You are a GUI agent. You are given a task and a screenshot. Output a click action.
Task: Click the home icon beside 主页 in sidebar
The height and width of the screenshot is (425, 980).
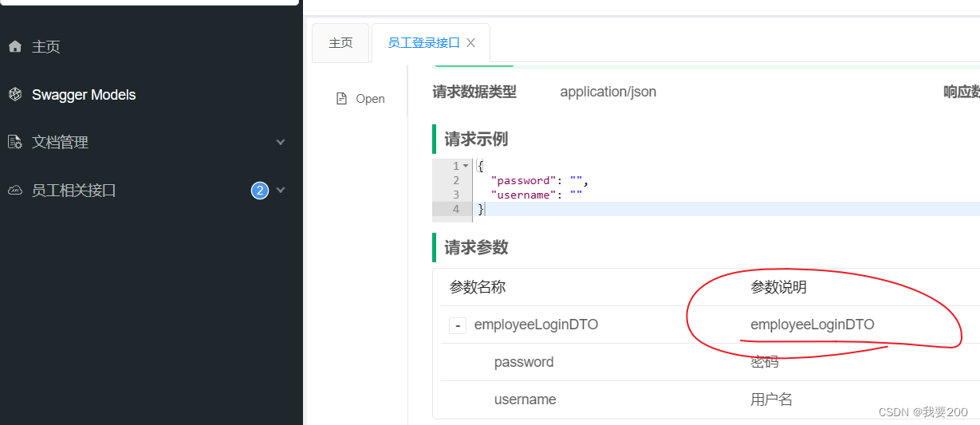pos(14,47)
